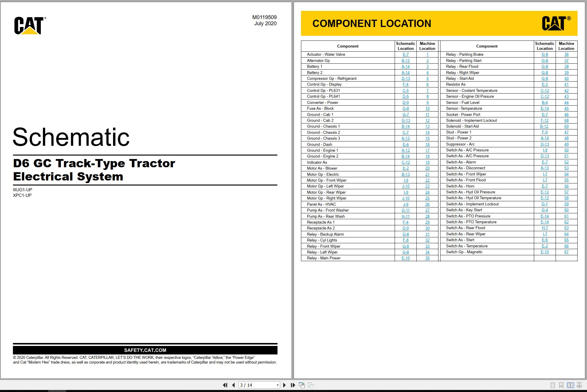
Task: Click the COMPONENT LOCATION heading
Action: 372,23
